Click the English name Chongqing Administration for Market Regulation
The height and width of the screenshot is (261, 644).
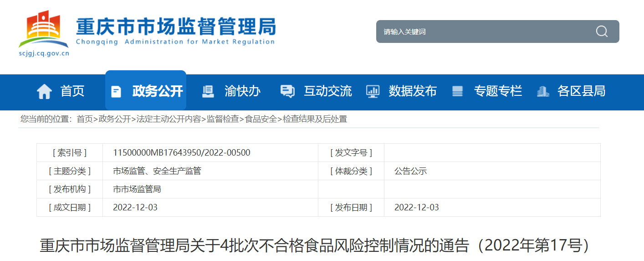point(175,42)
